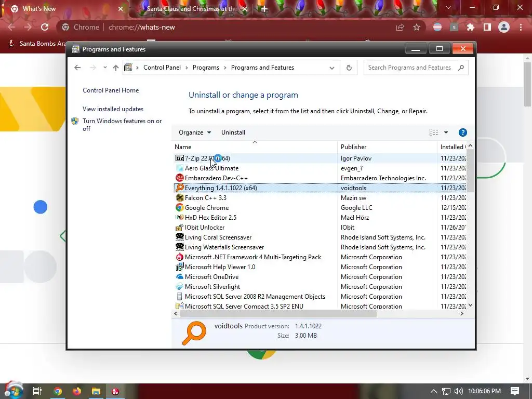Screen dimensions: 532x399
Task: Click the Uninstall toolbar button
Action: (233, 132)
